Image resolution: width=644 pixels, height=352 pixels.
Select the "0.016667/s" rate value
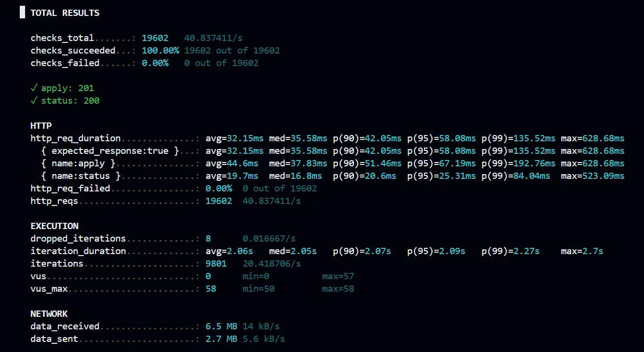pos(269,239)
